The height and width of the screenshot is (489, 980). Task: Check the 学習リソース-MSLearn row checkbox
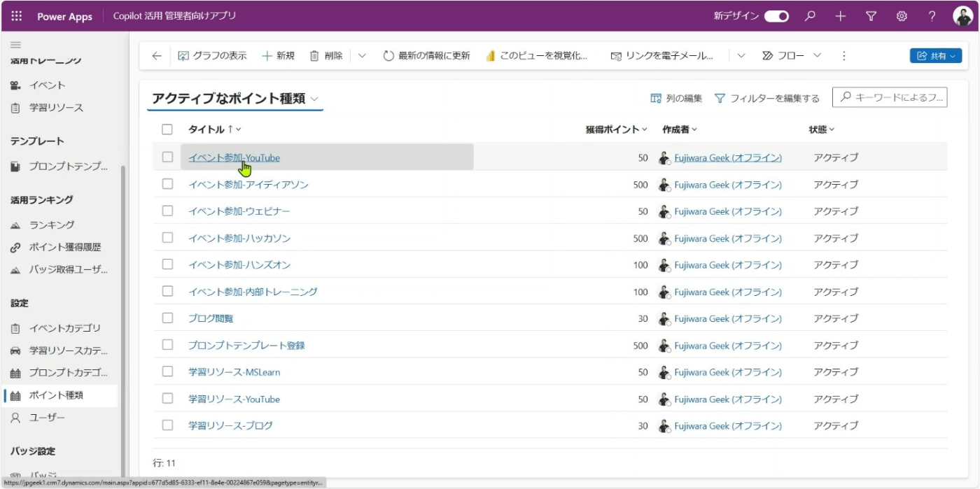click(167, 371)
